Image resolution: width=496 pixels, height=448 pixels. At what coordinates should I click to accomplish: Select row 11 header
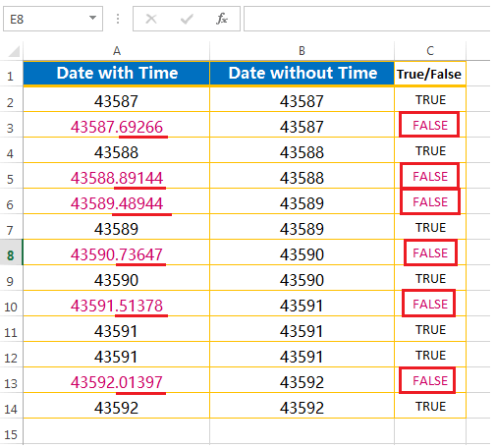click(x=11, y=329)
